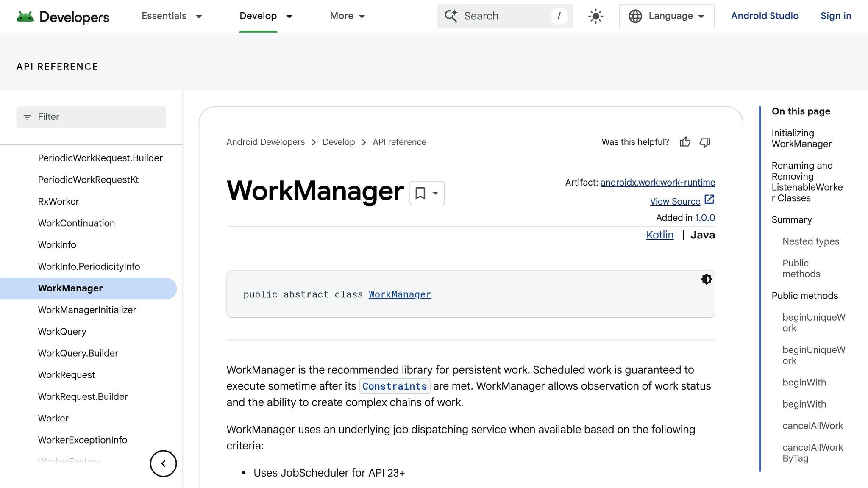Switch documentation language to Kotlin
This screenshot has width=868, height=488.
(x=659, y=235)
